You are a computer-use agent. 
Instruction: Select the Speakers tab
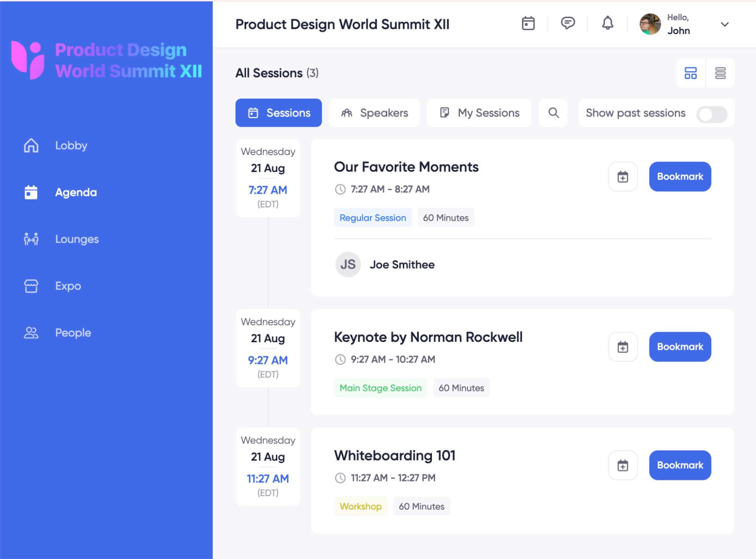(374, 113)
